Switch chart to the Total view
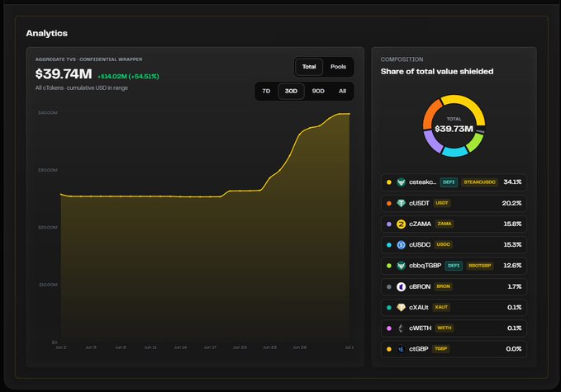The image size is (561, 392). (x=309, y=67)
